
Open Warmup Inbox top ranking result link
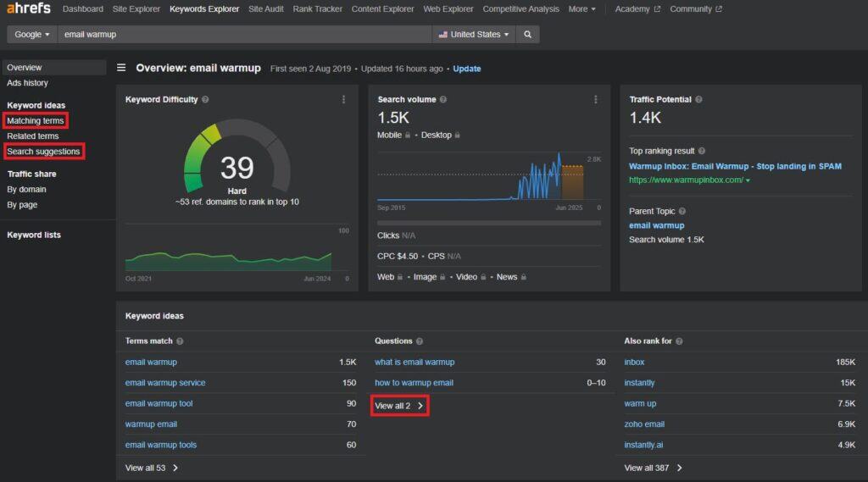pyautogui.click(x=735, y=166)
